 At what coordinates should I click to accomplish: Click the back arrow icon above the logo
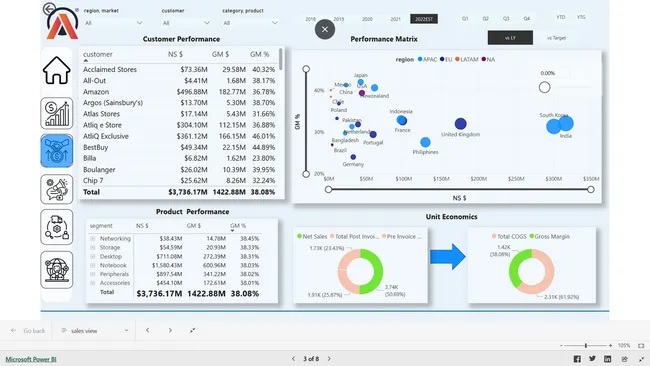point(49,9)
